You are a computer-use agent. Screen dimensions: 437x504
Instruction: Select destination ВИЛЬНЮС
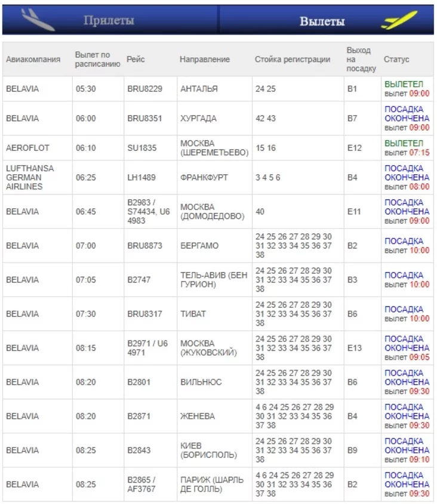(x=201, y=382)
